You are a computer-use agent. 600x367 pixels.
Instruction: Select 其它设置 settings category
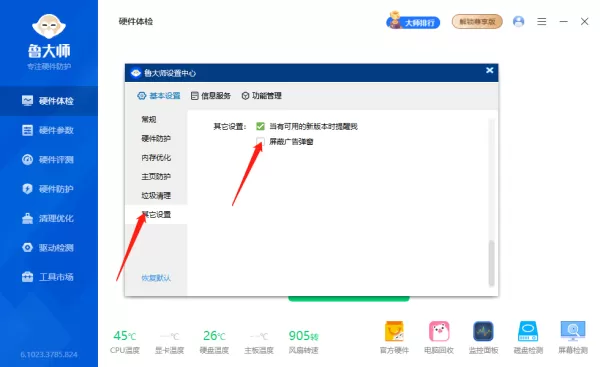coord(156,215)
